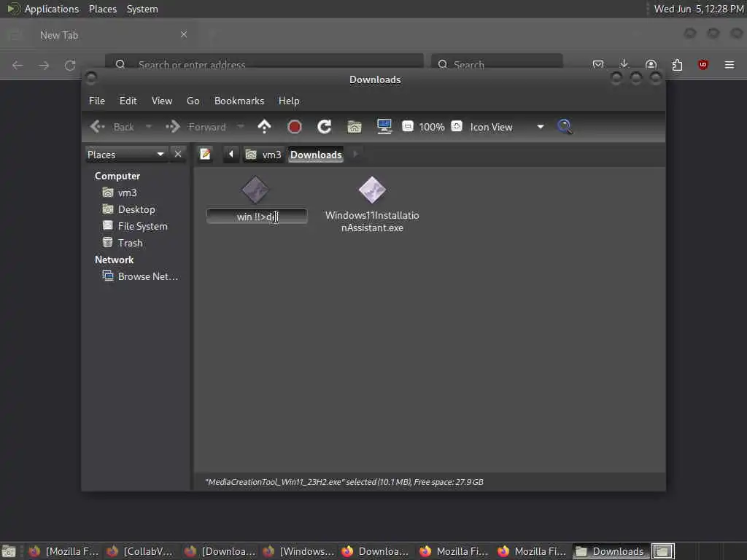Switch to [Mozilla F... taskbar window

click(x=63, y=551)
